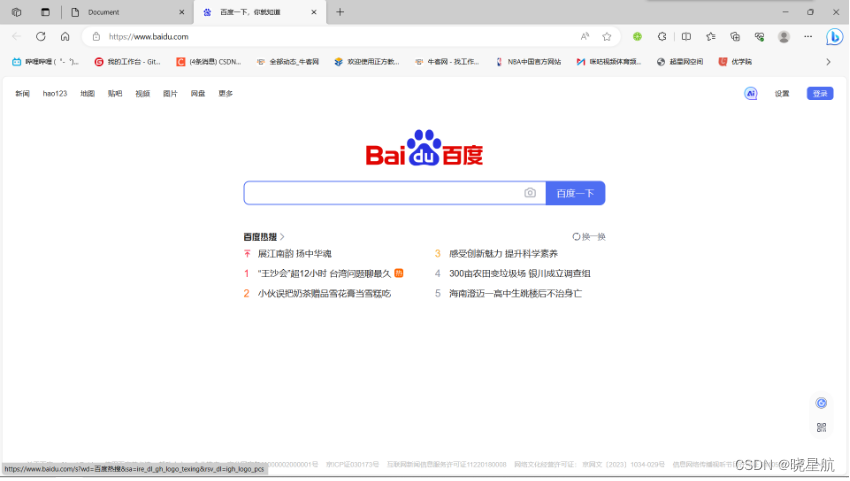Toggle split screen view icon

tap(686, 36)
